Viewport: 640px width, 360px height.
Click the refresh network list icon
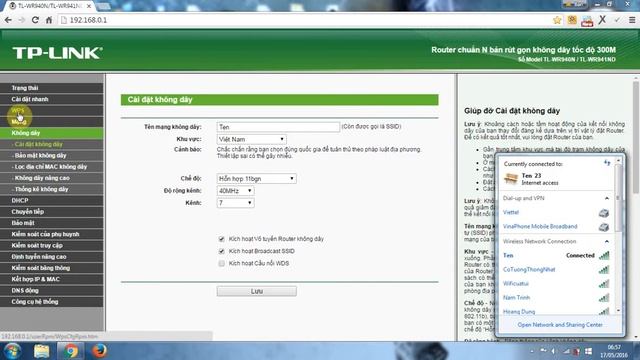607,163
